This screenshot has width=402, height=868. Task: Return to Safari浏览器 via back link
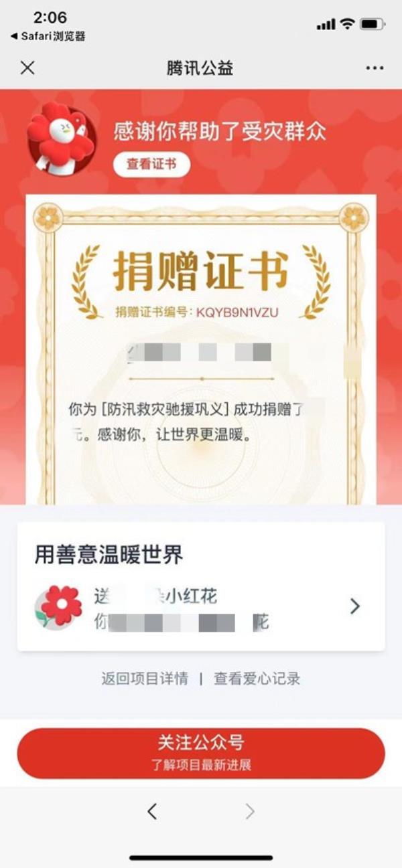click(48, 36)
